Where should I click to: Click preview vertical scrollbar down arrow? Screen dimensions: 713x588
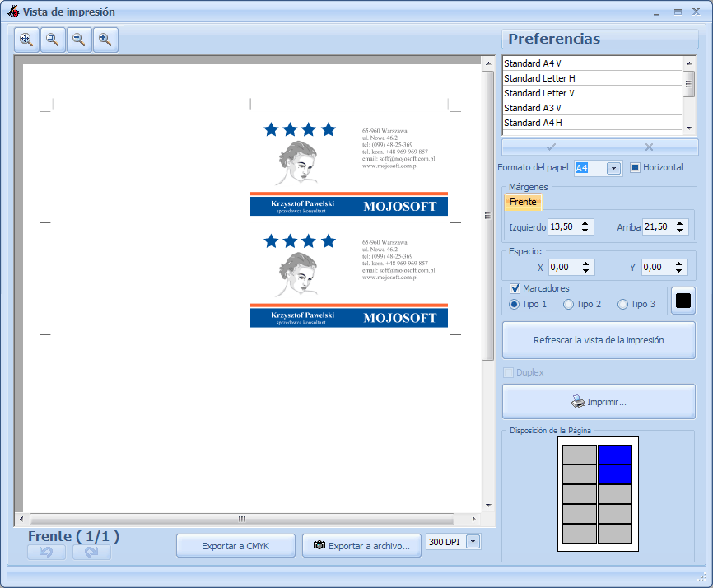[x=488, y=506]
